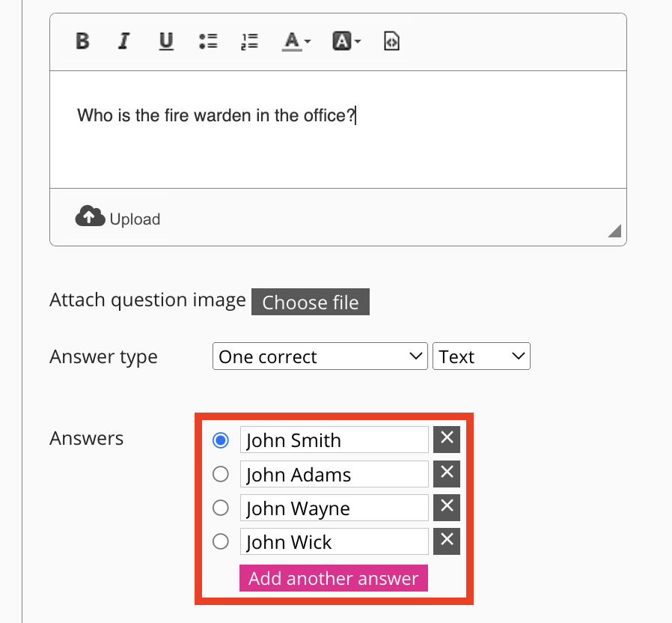Image resolution: width=672 pixels, height=623 pixels.
Task: Click the Choose file button
Action: [311, 303]
